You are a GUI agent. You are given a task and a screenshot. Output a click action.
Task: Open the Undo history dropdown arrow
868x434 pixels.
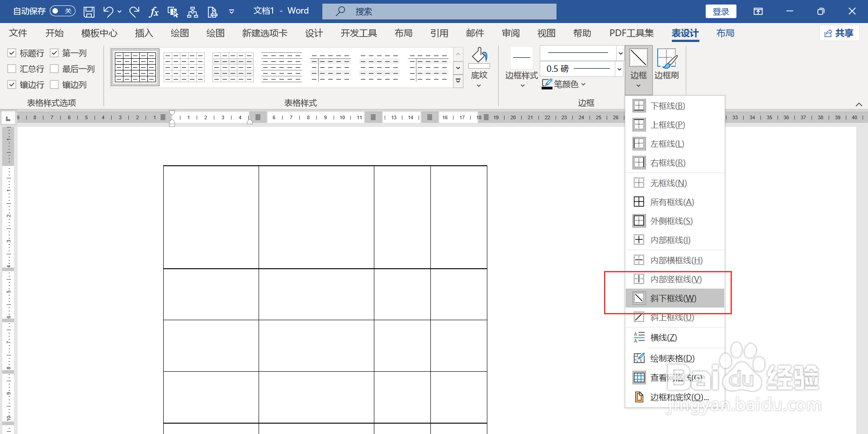tap(119, 12)
